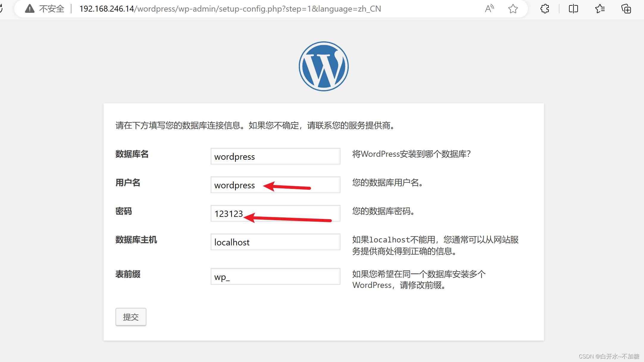Viewport: 644px width, 362px height.
Task: Open the Favorites list icon
Action: 600,9
